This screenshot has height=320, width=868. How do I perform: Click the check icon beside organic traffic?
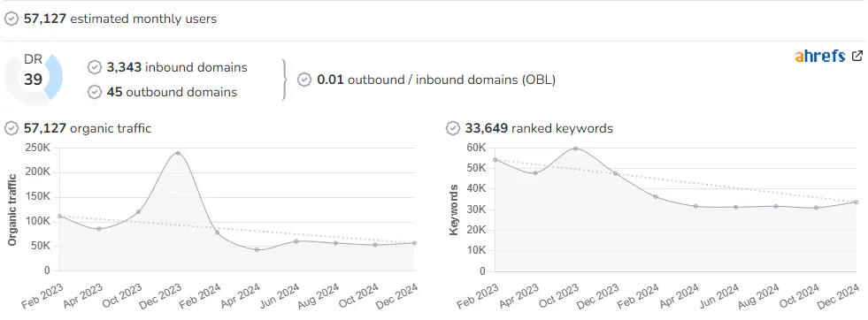(12, 128)
